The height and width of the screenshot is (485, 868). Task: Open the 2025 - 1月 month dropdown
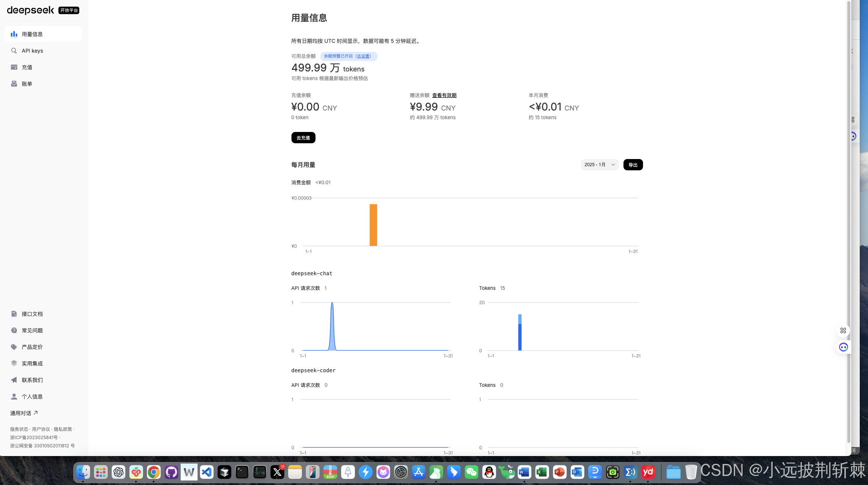pos(600,165)
